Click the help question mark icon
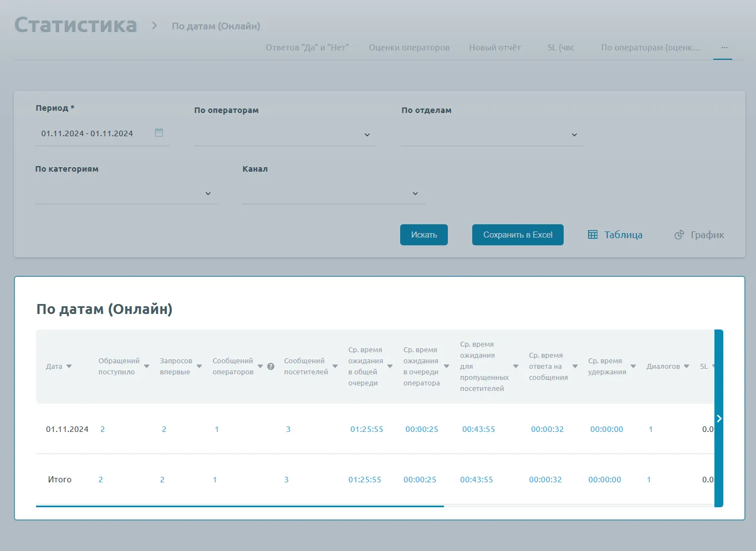The height and width of the screenshot is (551, 756). tap(270, 367)
